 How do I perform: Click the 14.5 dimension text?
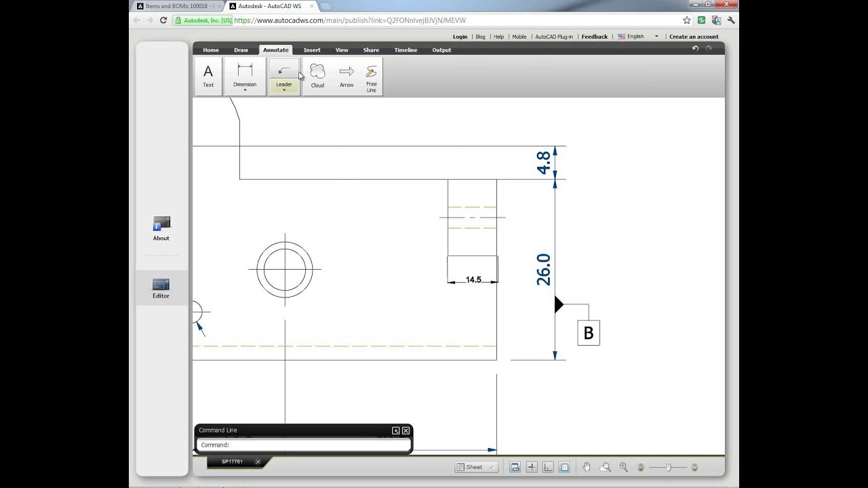[473, 279]
